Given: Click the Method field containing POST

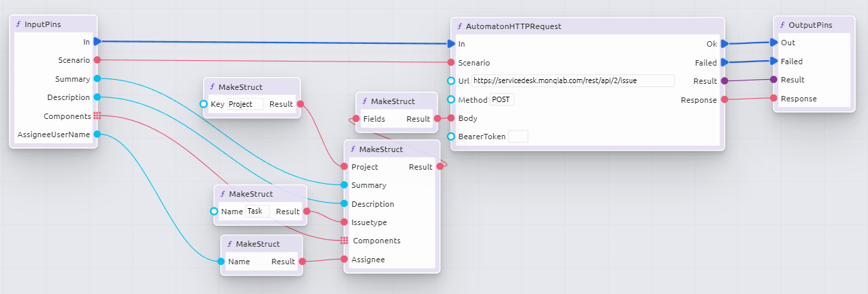Looking at the screenshot, I should pyautogui.click(x=502, y=99).
